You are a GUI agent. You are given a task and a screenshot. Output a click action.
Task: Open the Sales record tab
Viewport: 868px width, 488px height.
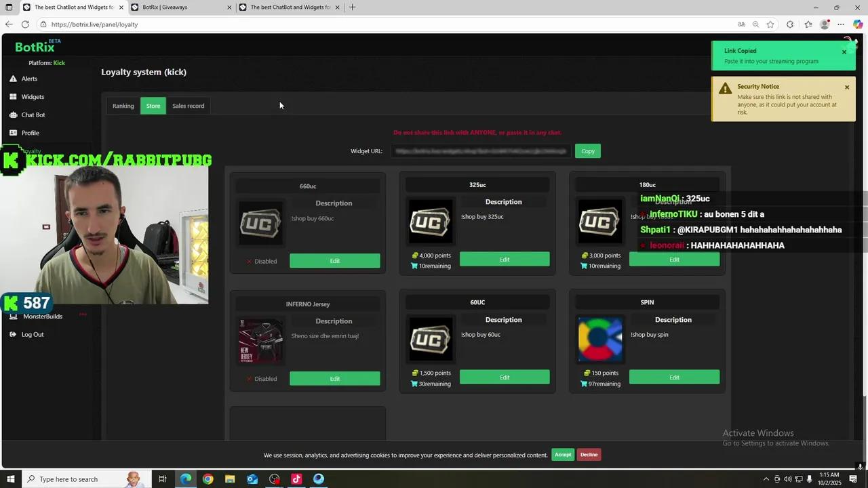coord(188,106)
